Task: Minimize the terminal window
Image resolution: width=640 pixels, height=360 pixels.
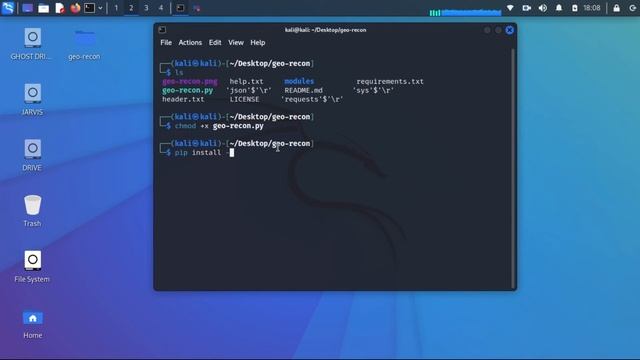Action: click(x=487, y=30)
